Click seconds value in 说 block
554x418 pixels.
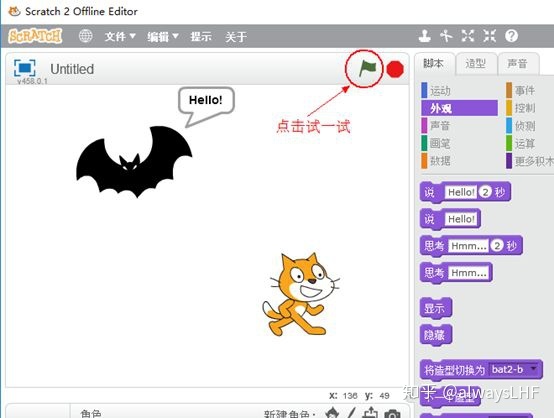485,192
